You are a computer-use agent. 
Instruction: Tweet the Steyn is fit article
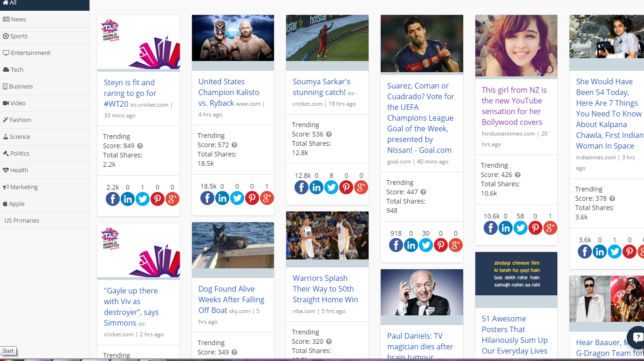[x=143, y=199]
